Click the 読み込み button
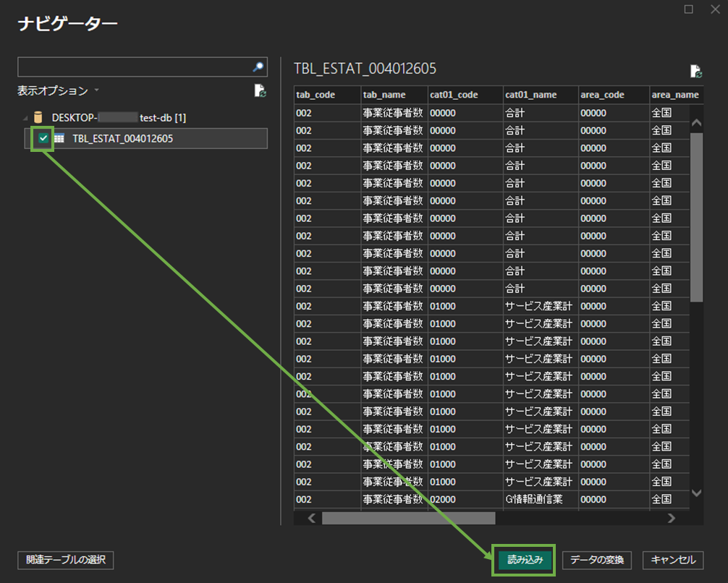The image size is (728, 583). click(x=525, y=560)
